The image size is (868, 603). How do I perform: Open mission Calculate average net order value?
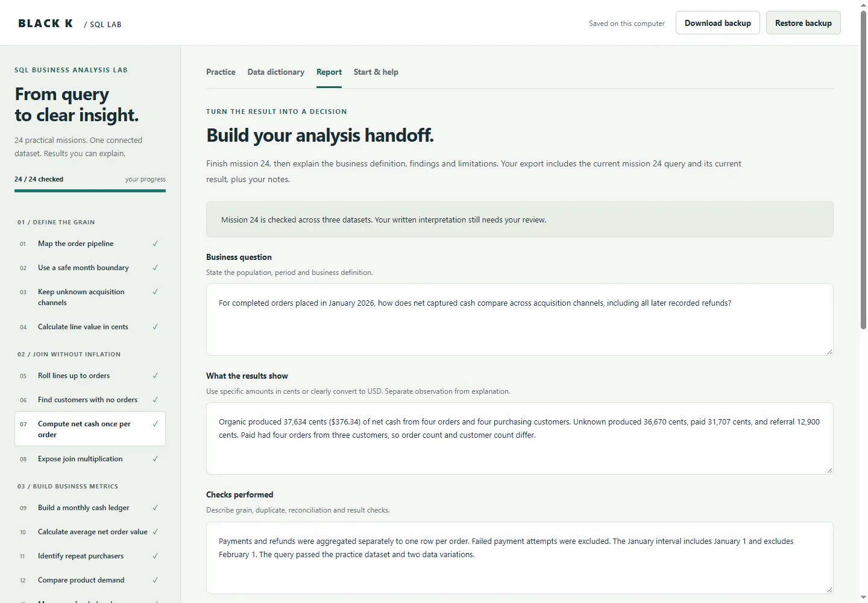[90, 532]
